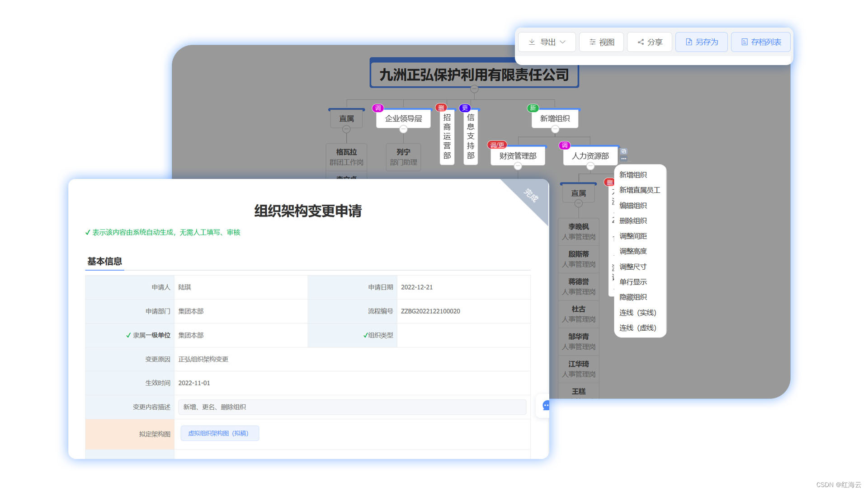This screenshot has height=492, width=868.
Task: Select the 企业领导层 org node
Action: 403,118
